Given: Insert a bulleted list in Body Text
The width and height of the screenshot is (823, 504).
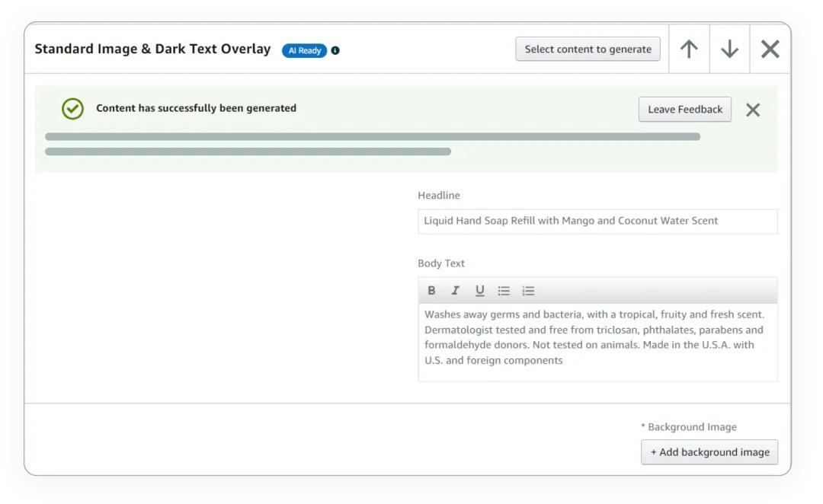Looking at the screenshot, I should pos(504,291).
